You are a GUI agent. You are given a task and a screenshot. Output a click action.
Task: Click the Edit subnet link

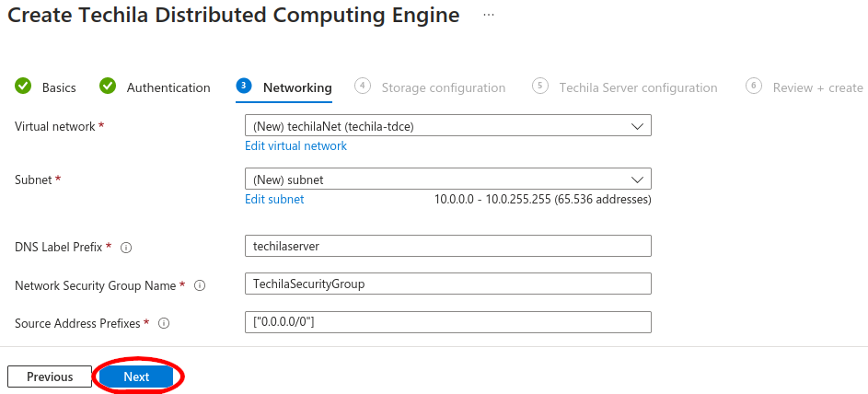tap(274, 200)
